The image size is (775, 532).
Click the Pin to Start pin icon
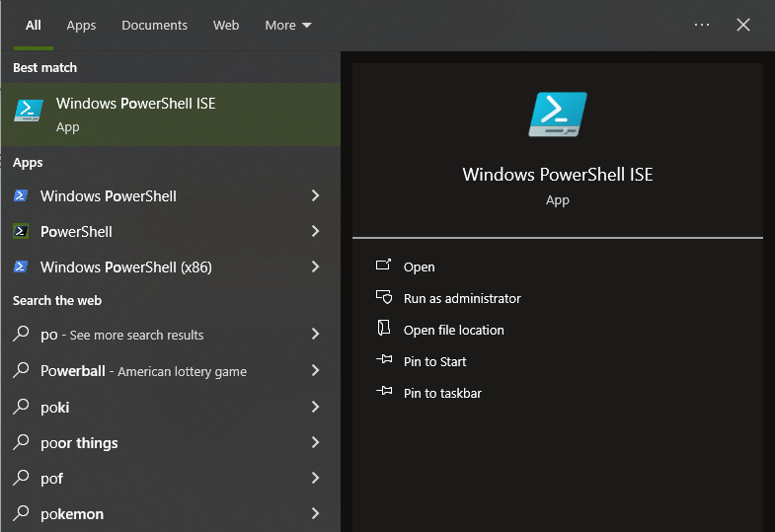(x=384, y=359)
